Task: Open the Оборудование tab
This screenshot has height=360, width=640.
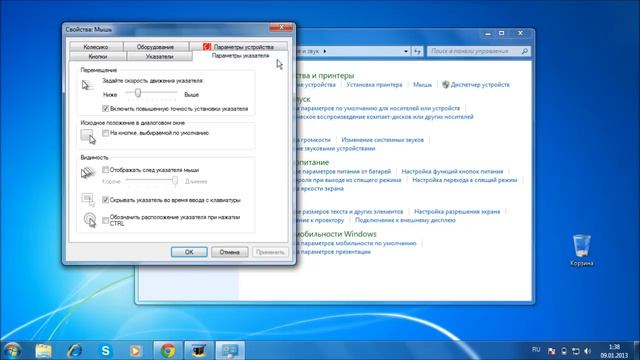Action: pyautogui.click(x=156, y=47)
